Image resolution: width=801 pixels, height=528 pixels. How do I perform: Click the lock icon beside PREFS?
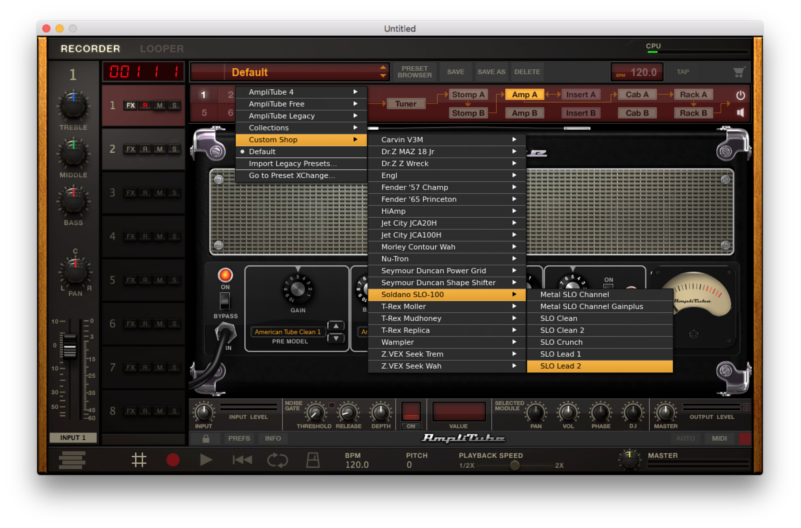[206, 439]
